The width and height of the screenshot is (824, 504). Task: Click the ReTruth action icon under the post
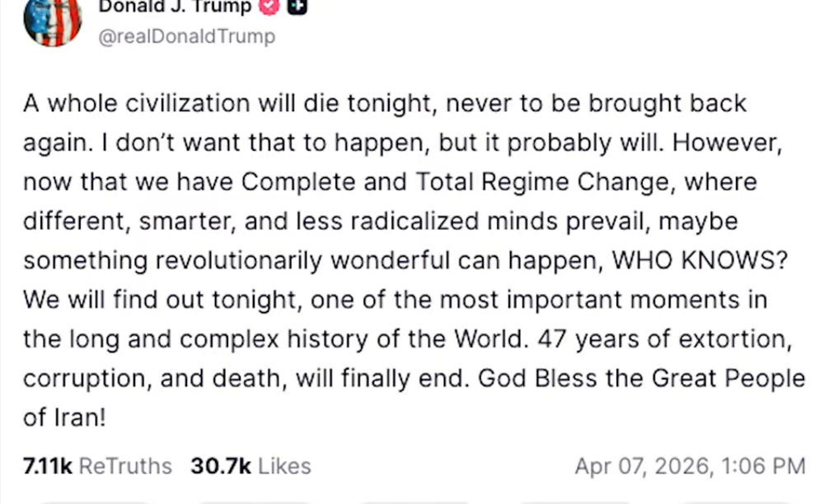click(255, 500)
